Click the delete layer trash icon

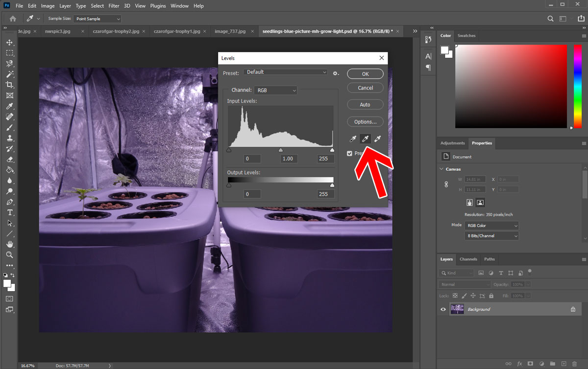[575, 364]
